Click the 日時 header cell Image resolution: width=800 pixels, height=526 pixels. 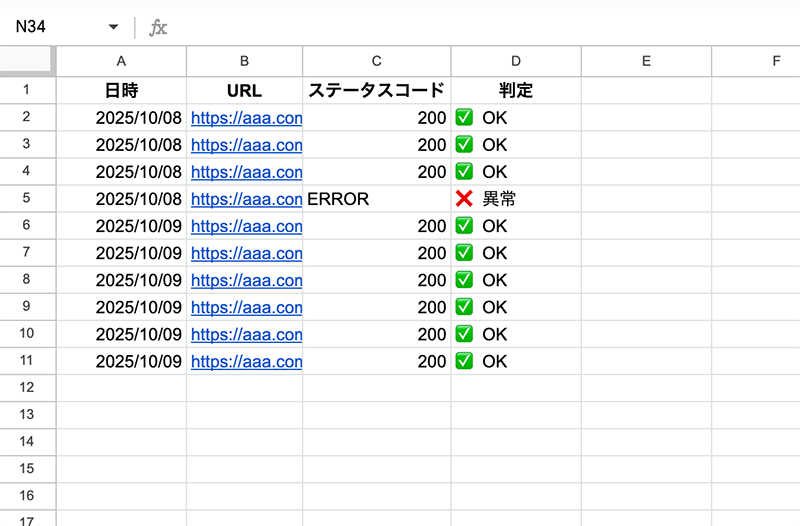click(x=121, y=90)
